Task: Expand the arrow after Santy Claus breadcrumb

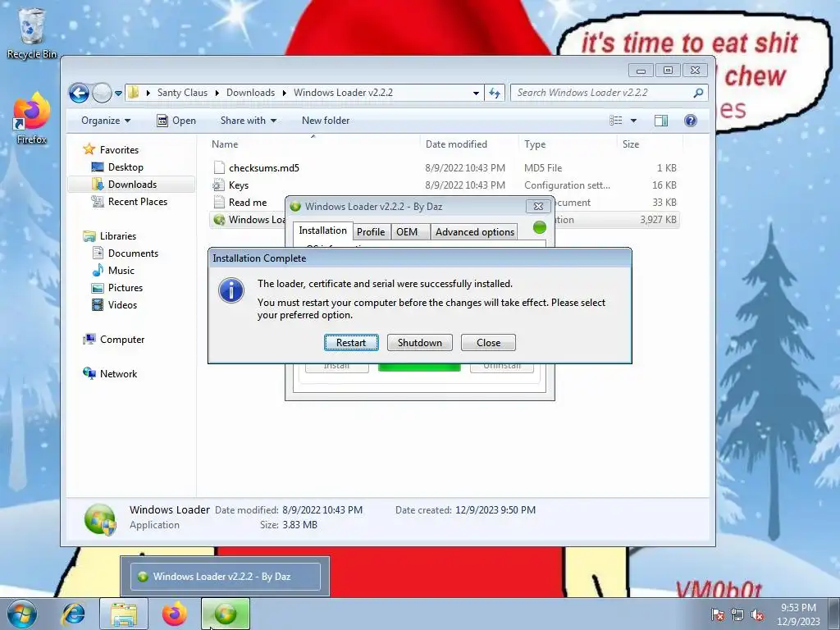Action: click(x=217, y=94)
